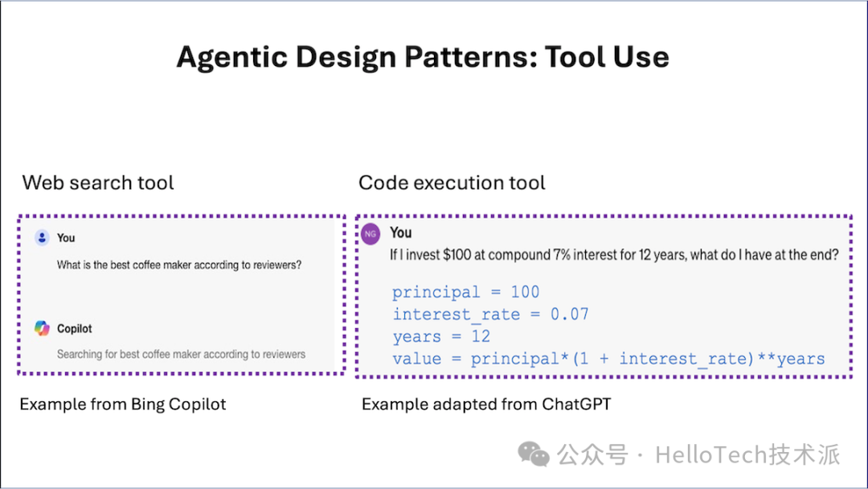Click the "years = 12" code line
The width and height of the screenshot is (868, 489).
pos(441,336)
